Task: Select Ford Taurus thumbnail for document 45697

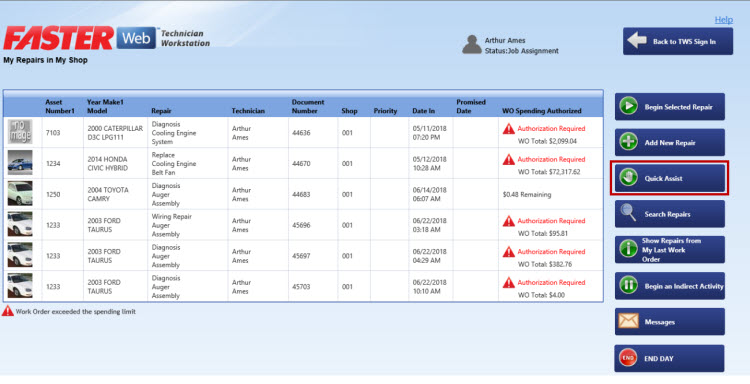Action: coord(20,255)
